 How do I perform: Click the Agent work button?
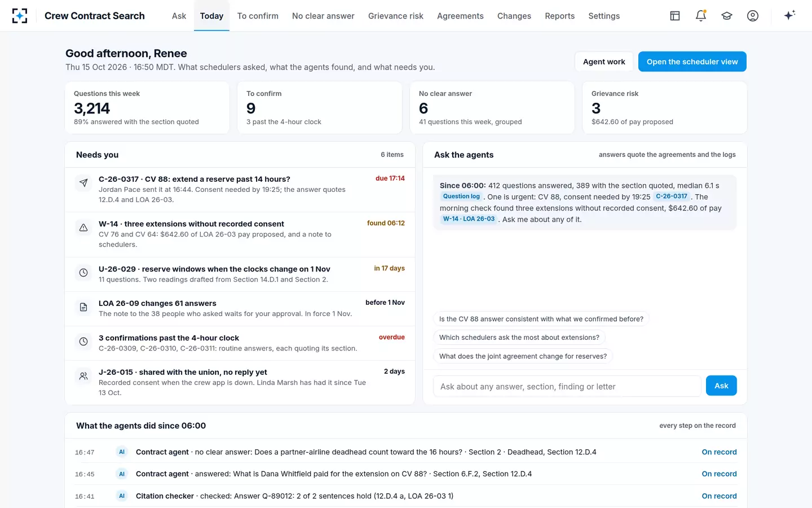coord(604,62)
